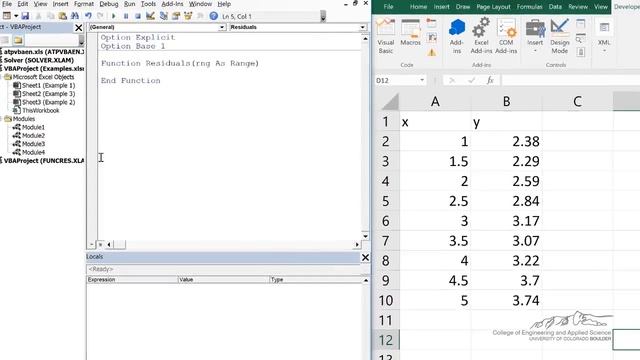Switch to Excel Data tab
Viewport: 640px width, 360px height.
[555, 7]
